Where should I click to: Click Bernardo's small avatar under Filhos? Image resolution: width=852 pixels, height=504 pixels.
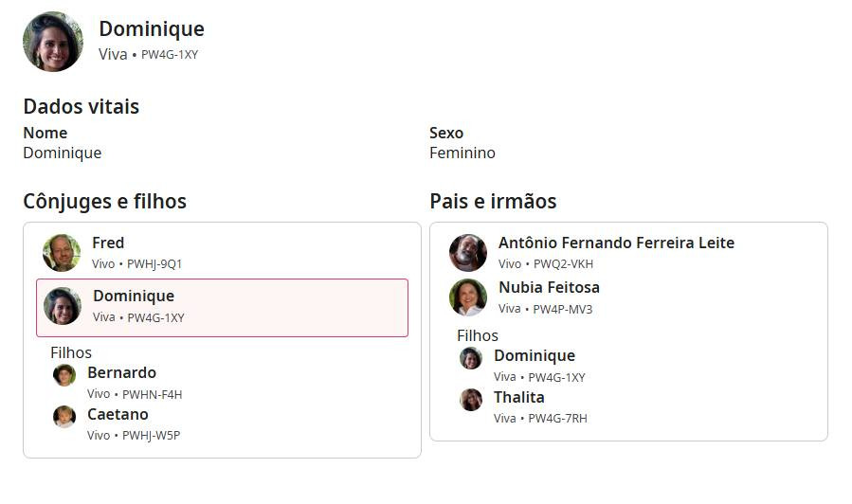(64, 375)
